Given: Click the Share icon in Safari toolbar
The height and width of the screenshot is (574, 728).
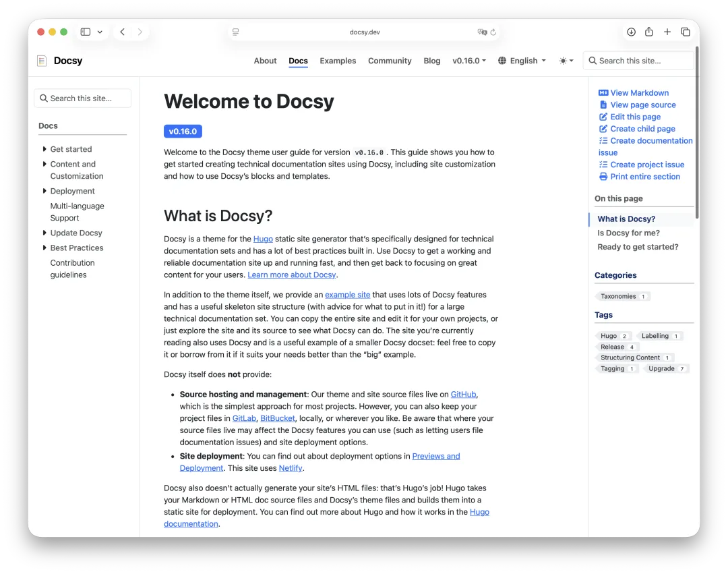Looking at the screenshot, I should pos(649,32).
